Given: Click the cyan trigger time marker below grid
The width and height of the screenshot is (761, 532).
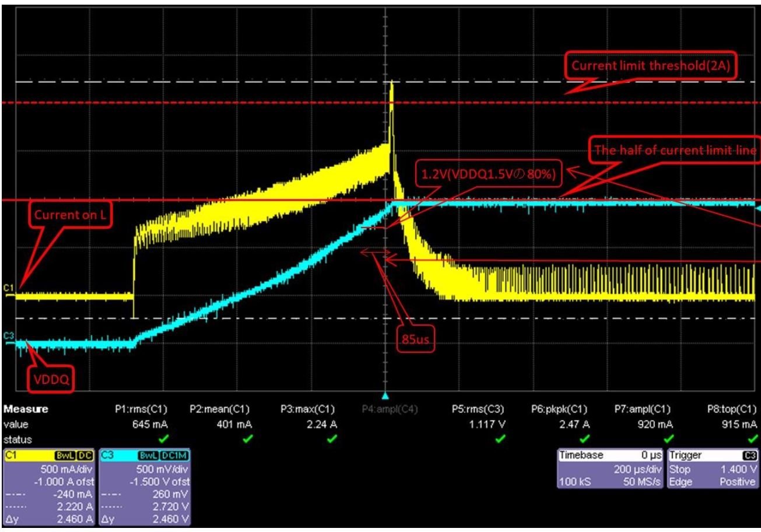Looking at the screenshot, I should (x=384, y=395).
